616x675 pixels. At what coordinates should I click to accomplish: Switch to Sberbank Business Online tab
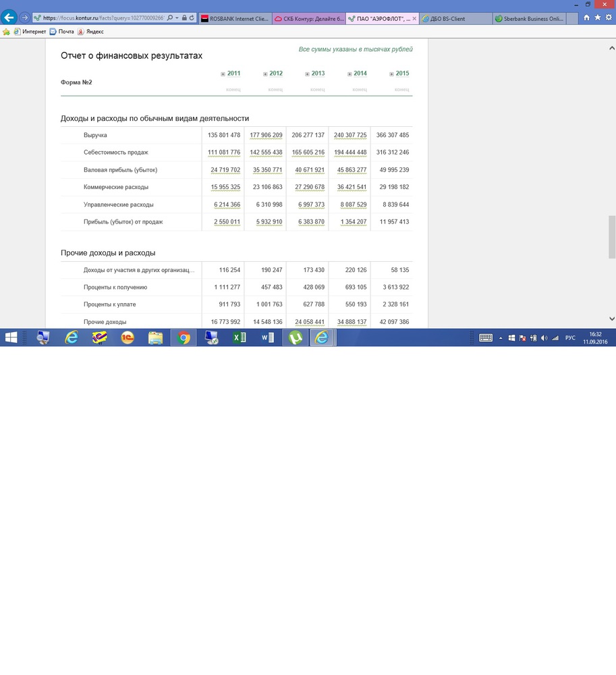529,18
